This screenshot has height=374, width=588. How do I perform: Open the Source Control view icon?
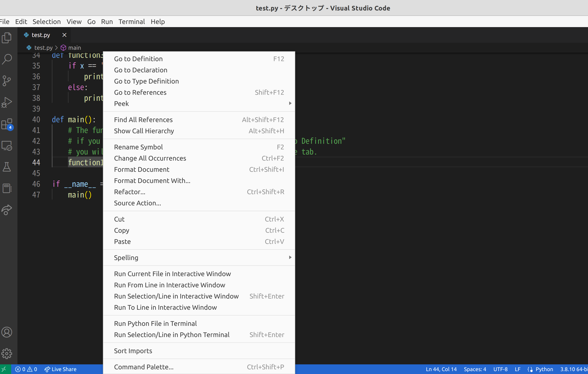pos(7,81)
